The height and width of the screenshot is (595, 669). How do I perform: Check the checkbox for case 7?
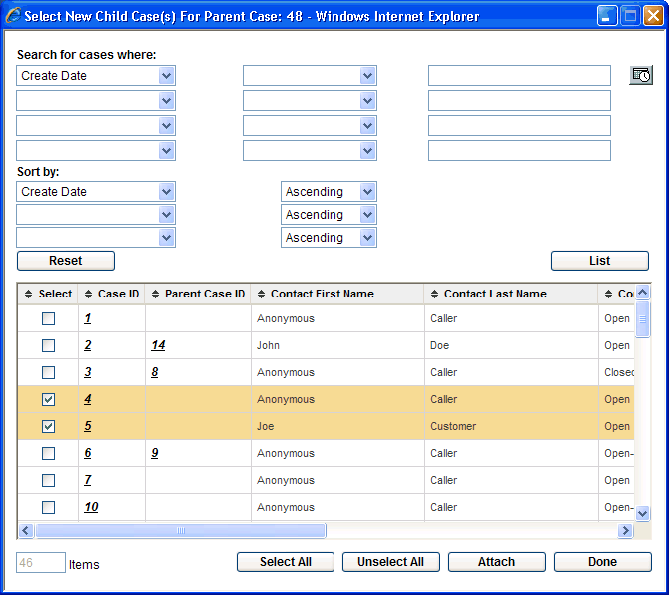(48, 480)
